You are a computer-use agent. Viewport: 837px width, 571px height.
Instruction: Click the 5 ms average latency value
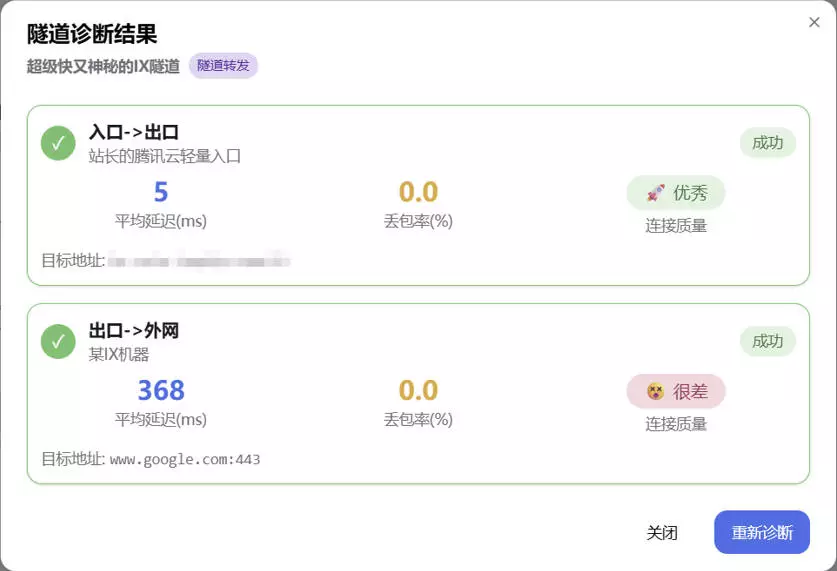click(x=161, y=192)
